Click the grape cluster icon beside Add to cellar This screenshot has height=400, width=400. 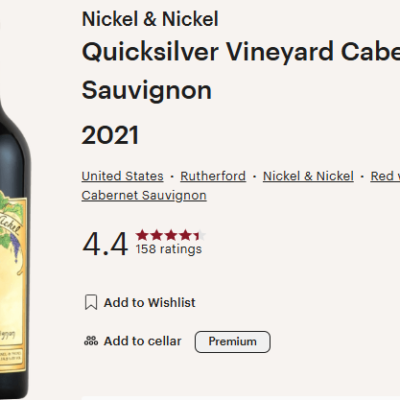point(91,341)
